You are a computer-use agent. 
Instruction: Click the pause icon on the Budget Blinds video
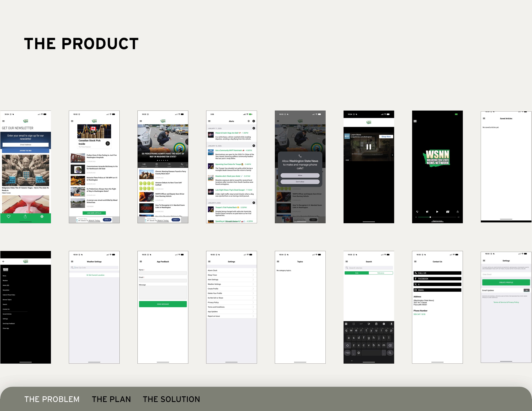tap(369, 147)
